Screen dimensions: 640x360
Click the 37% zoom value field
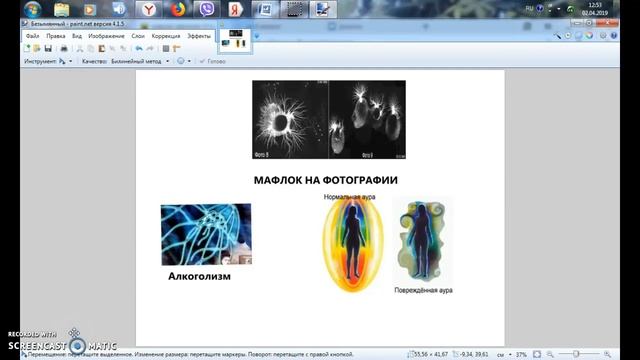point(521,355)
